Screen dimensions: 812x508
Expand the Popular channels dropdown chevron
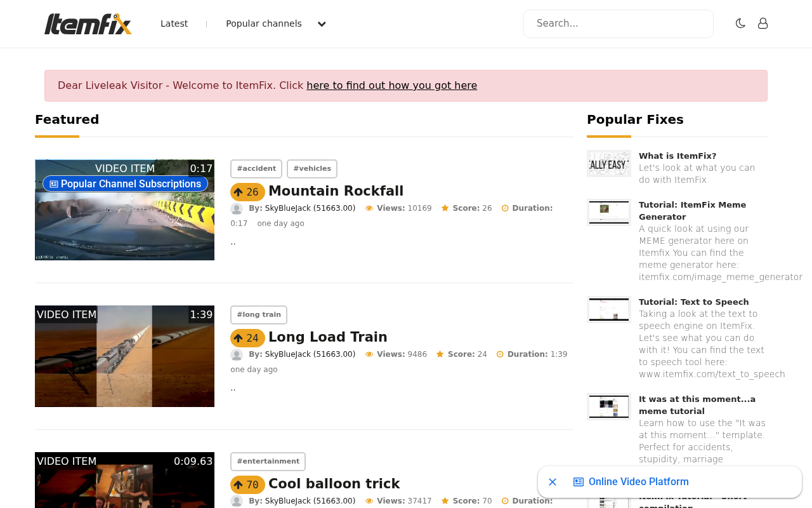(322, 24)
